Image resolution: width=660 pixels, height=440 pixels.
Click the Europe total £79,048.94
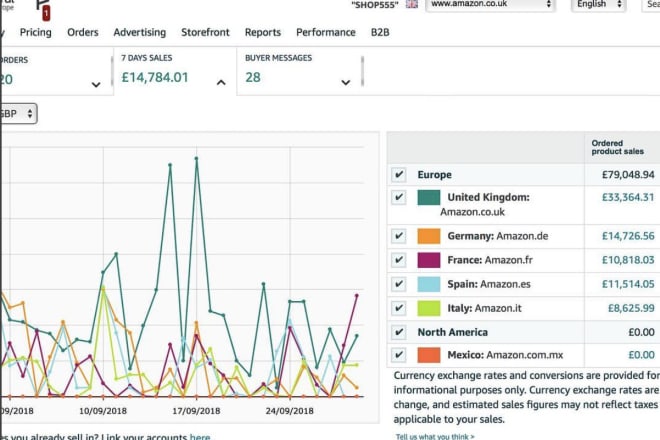tap(628, 174)
